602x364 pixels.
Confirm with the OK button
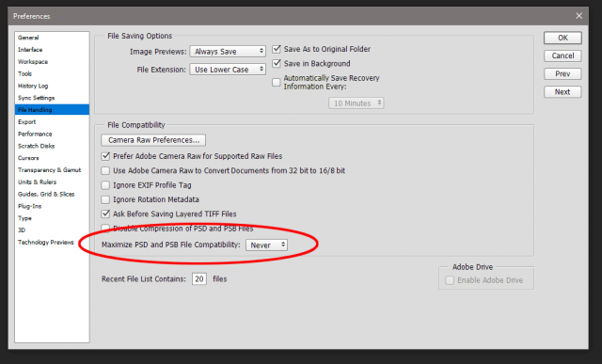[562, 38]
